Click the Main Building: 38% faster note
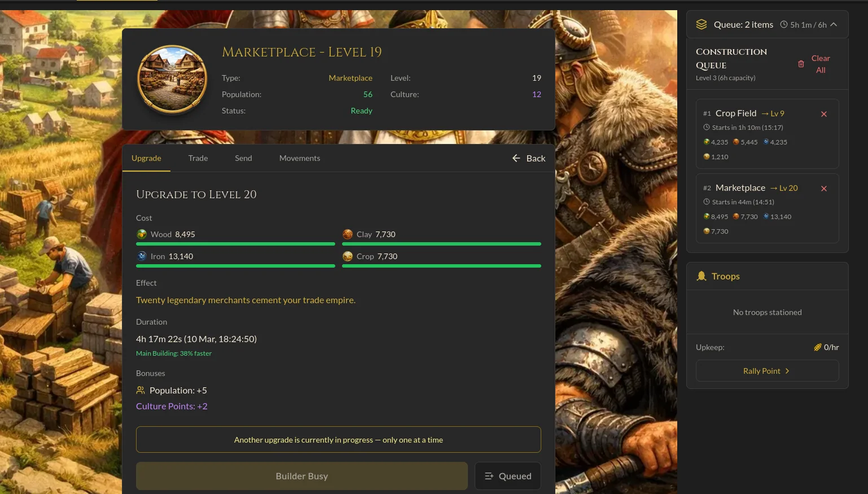Viewport: 868px width, 494px height. (174, 353)
